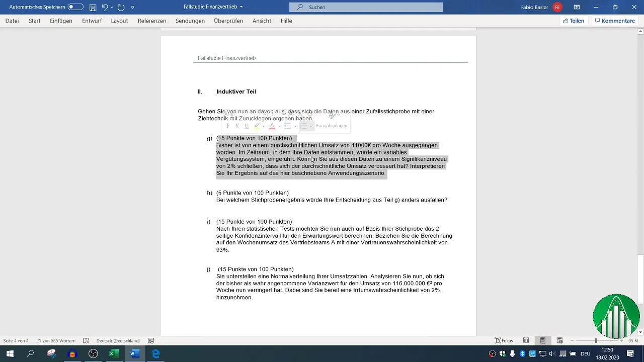
Task: Expand bullet list dropdown arrow
Action: pyautogui.click(x=295, y=126)
